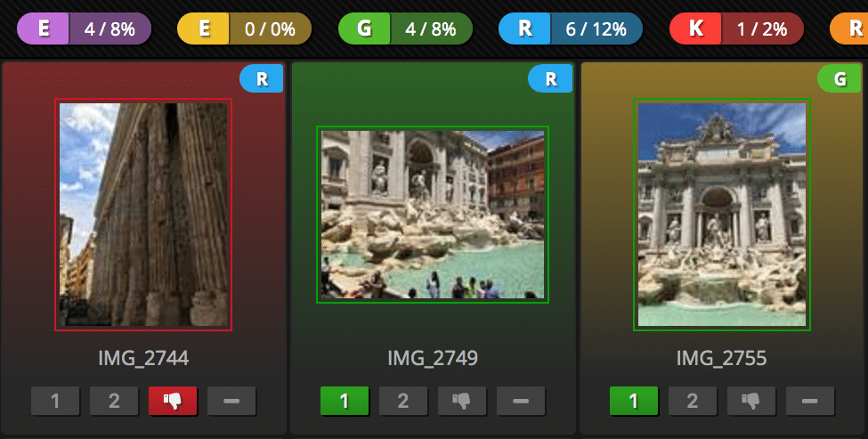The height and width of the screenshot is (439, 868).
Task: Set rating 2 for IMG_2744
Action: pyautogui.click(x=114, y=400)
